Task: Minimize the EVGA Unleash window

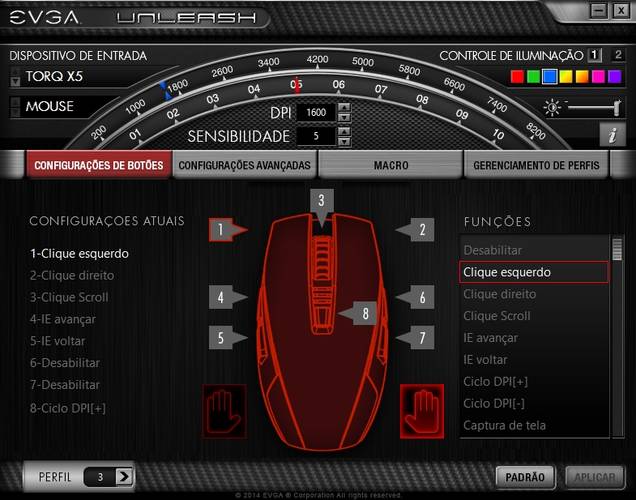Action: click(x=598, y=10)
